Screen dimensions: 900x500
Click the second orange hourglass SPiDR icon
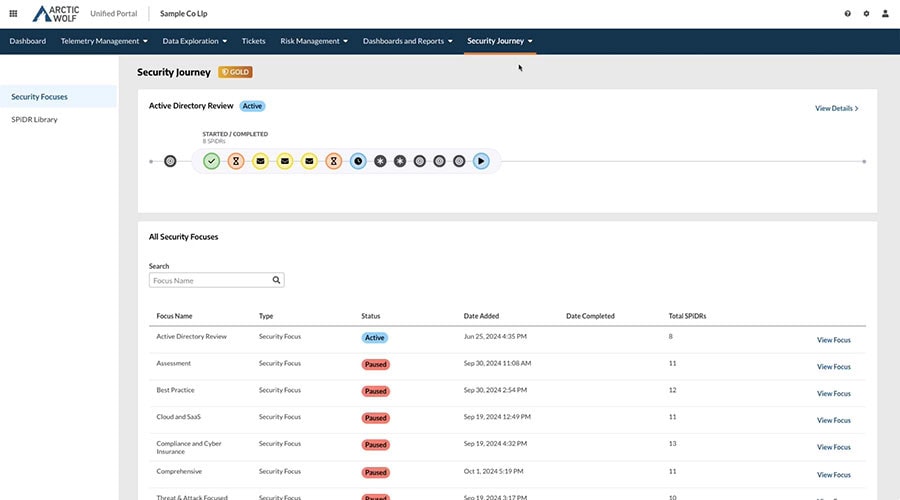click(x=333, y=161)
